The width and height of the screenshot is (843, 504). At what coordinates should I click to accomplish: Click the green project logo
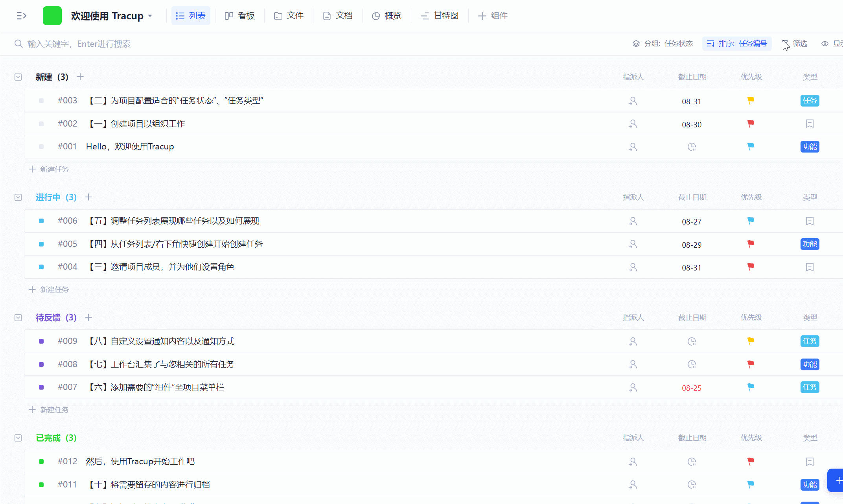click(52, 16)
